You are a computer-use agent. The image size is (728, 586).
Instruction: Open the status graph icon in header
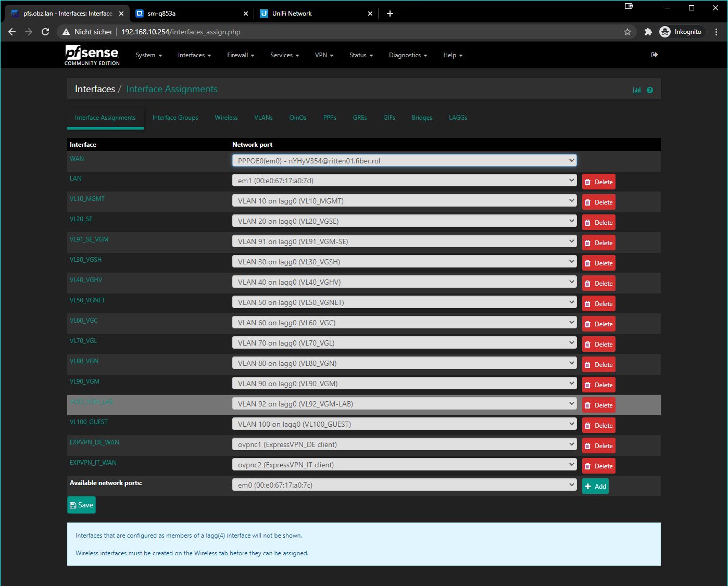point(636,90)
